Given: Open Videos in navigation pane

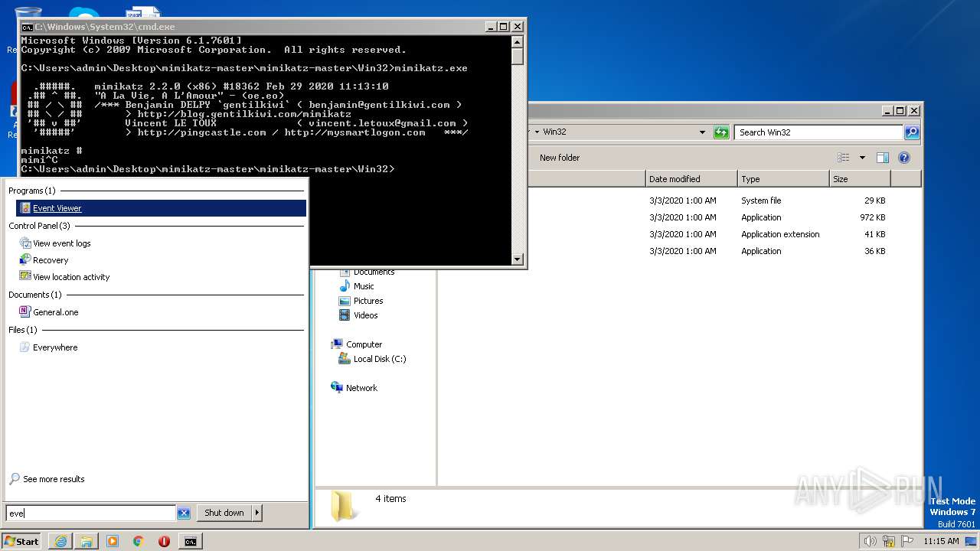Looking at the screenshot, I should (365, 315).
